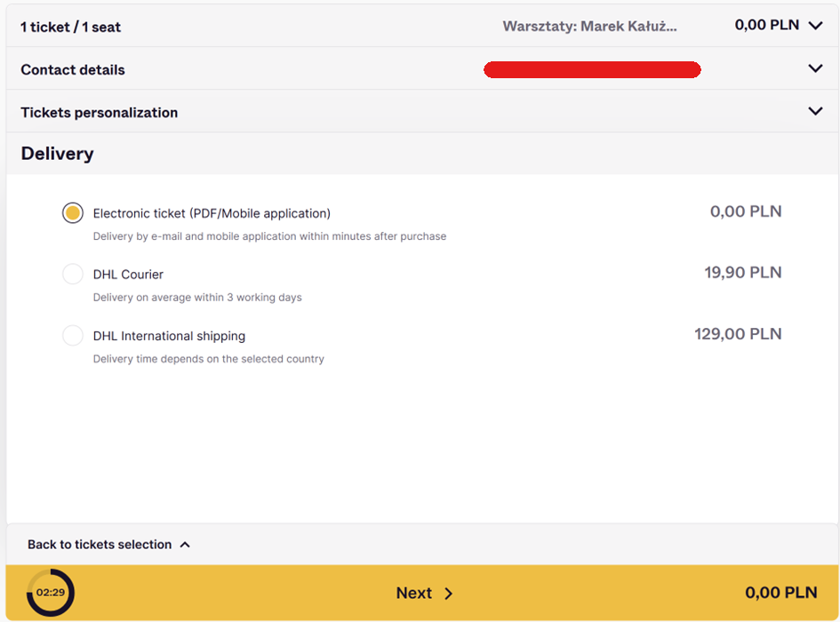Click the arrow icon beside Next
This screenshot has height=622, width=840.
click(448, 594)
